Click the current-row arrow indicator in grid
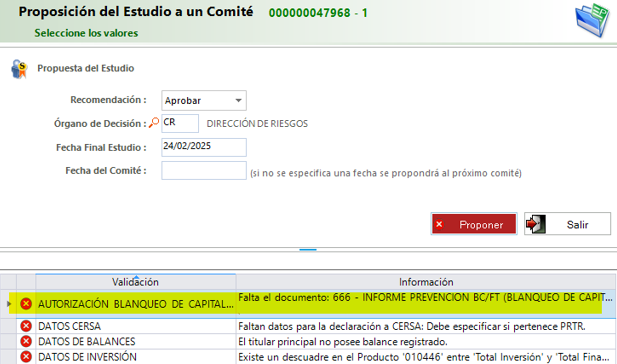 [x=9, y=304]
